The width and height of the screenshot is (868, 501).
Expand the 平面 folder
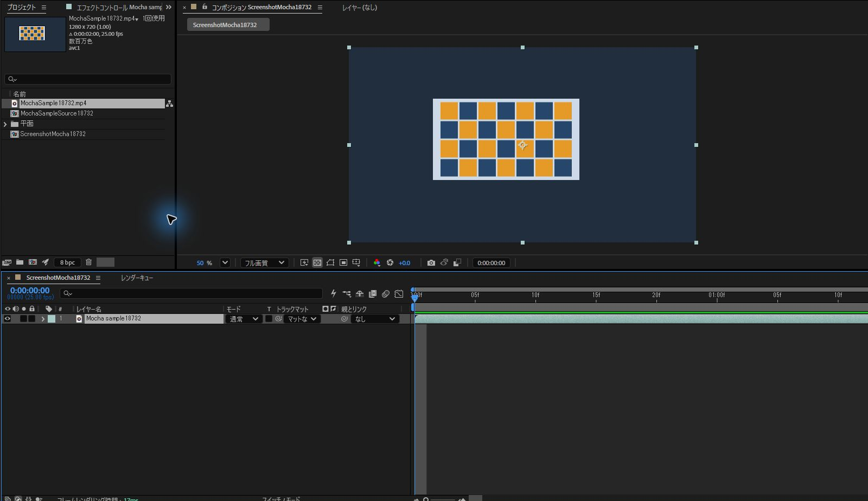5,124
